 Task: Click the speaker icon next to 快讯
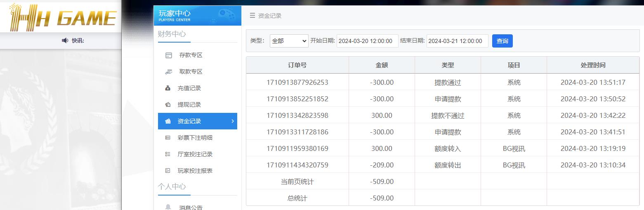pyautogui.click(x=65, y=41)
